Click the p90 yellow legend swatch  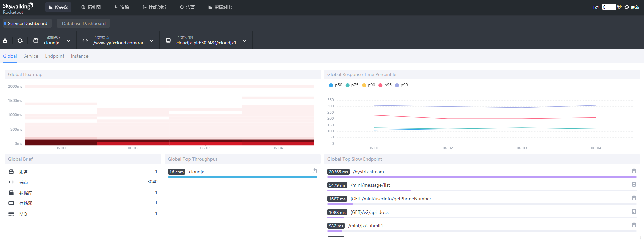(364, 85)
